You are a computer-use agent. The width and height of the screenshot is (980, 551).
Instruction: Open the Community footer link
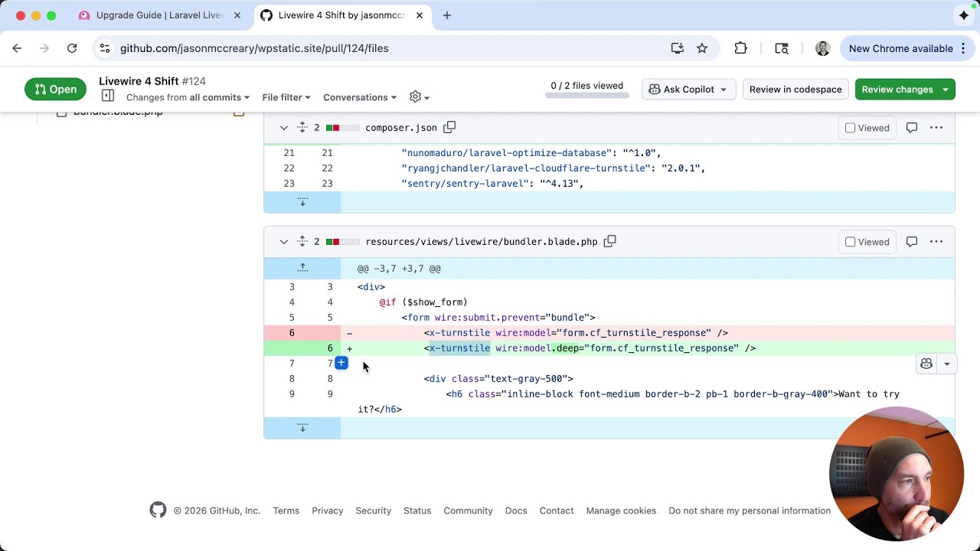point(468,510)
